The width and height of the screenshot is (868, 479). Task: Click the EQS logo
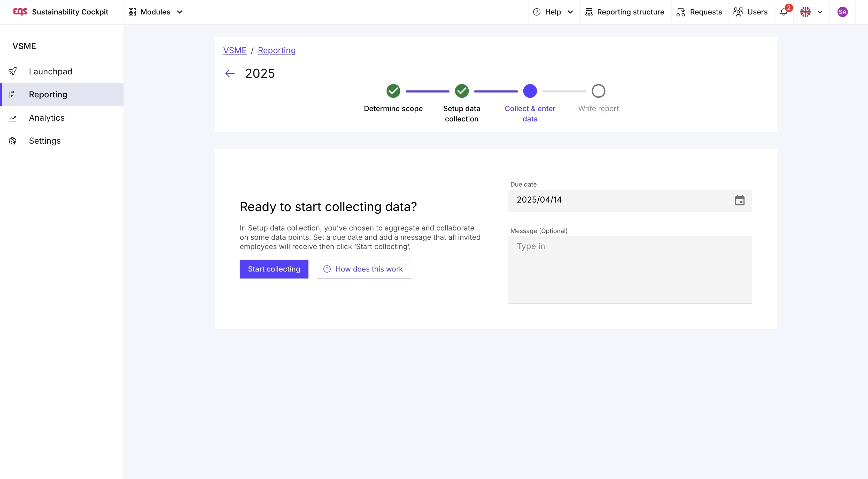pos(20,12)
